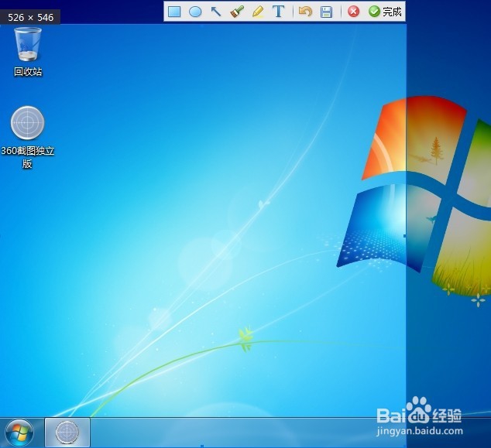Select the rectangle drawing tool
This screenshot has height=448, width=491.
click(174, 12)
